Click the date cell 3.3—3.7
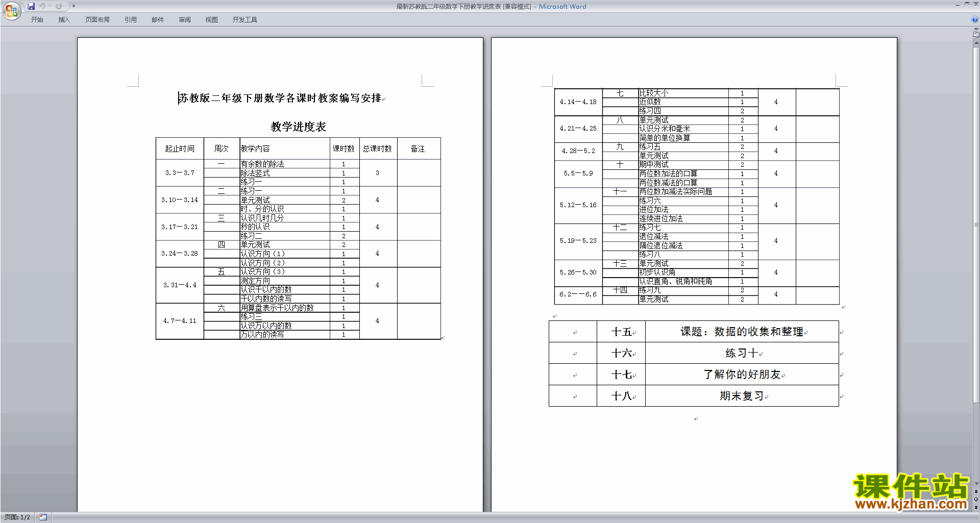This screenshot has height=523, width=980. [180, 173]
